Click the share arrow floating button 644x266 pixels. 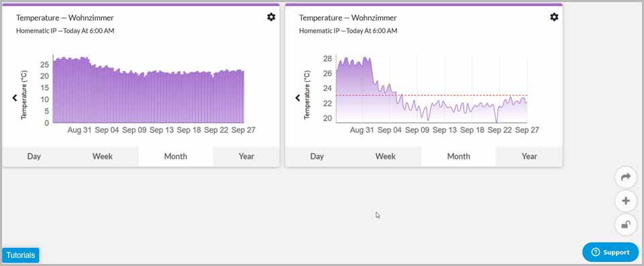[x=625, y=178]
